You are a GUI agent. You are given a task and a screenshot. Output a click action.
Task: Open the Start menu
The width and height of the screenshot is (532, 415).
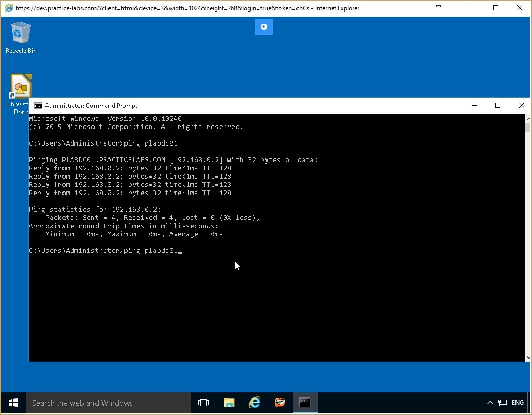[x=12, y=403]
